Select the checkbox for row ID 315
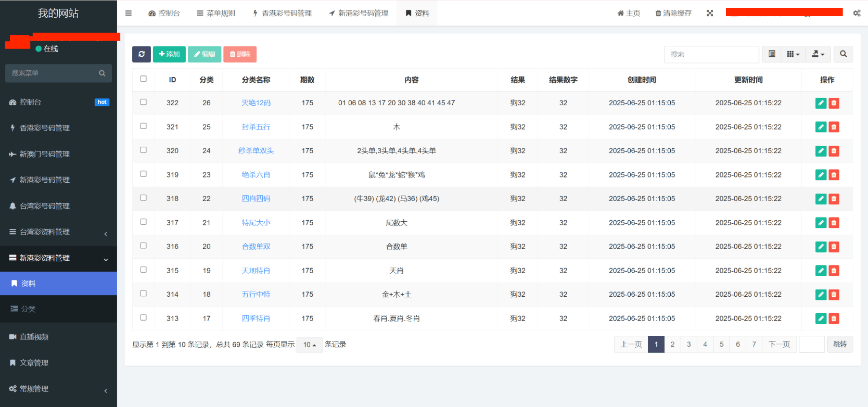This screenshot has width=868, height=407. (x=143, y=270)
